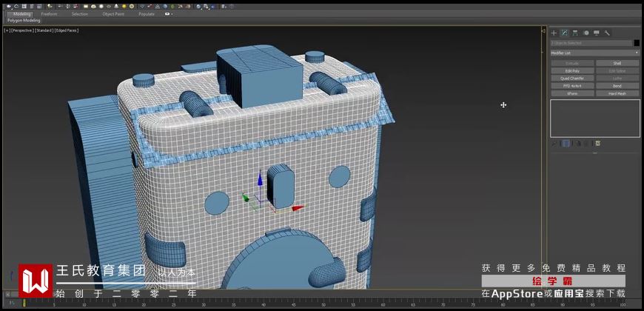This screenshot has width=644, height=311.
Task: Apply the Shell modifier button
Action: click(617, 63)
